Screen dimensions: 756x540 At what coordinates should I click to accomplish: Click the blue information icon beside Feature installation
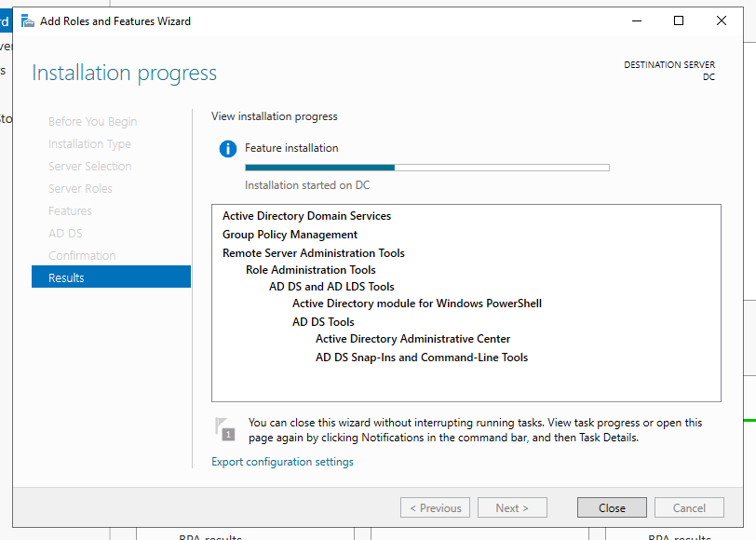click(x=227, y=148)
